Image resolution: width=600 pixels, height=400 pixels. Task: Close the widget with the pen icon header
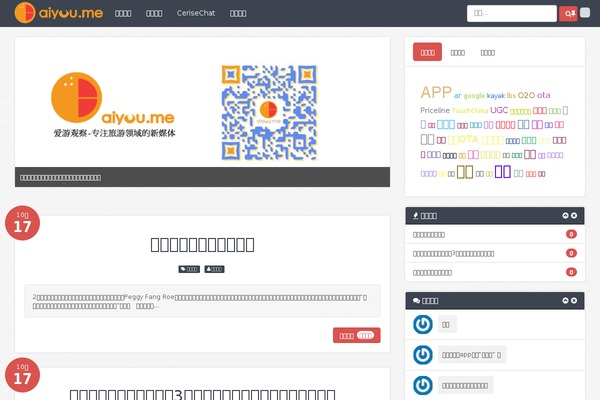pyautogui.click(x=574, y=216)
